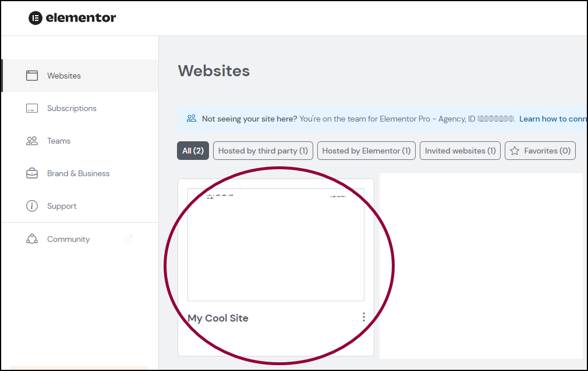The width and height of the screenshot is (588, 371).
Task: Click the star icon on Favorites filter
Action: (515, 151)
